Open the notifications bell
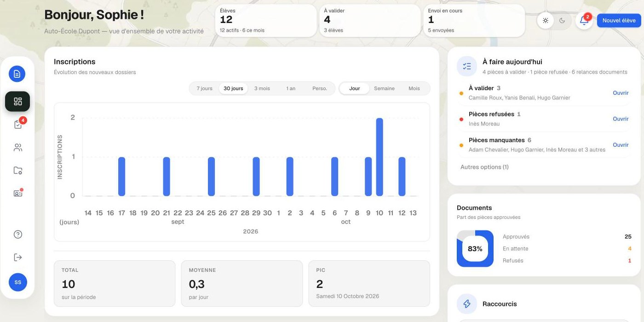Viewport: 644px width, 322px height. point(584,21)
